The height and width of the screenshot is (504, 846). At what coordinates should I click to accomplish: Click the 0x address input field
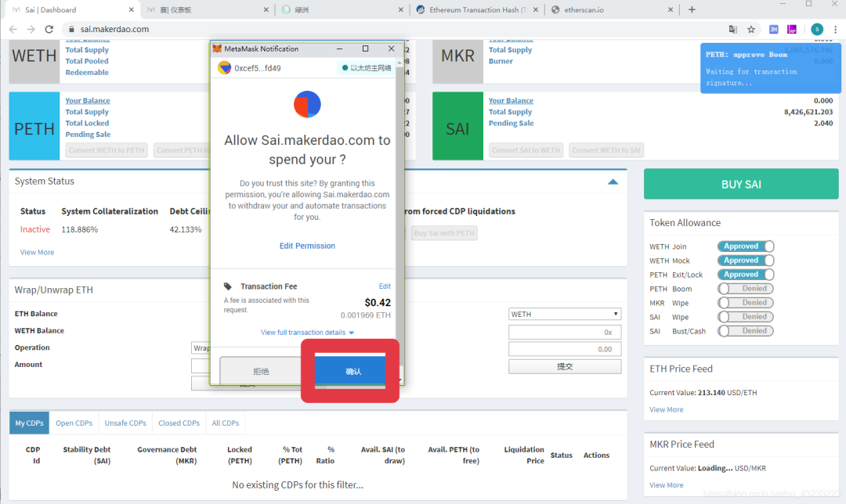click(x=564, y=332)
